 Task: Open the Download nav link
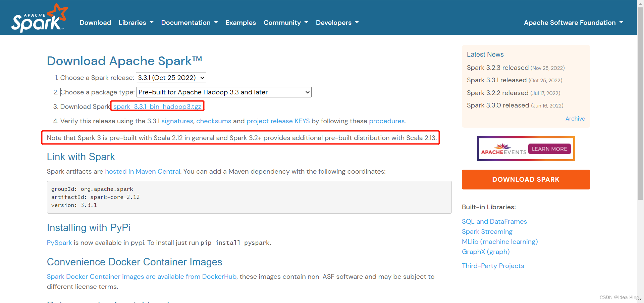click(x=95, y=23)
